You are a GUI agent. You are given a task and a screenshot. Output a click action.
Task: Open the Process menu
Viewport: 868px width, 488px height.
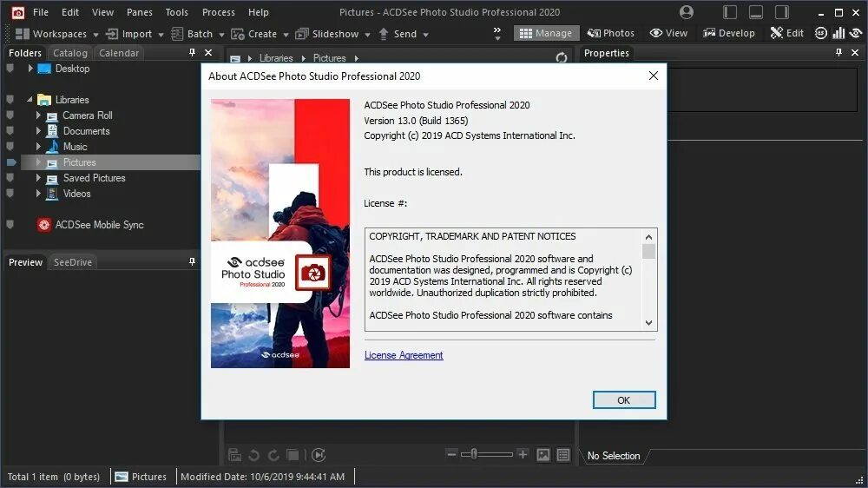point(218,12)
